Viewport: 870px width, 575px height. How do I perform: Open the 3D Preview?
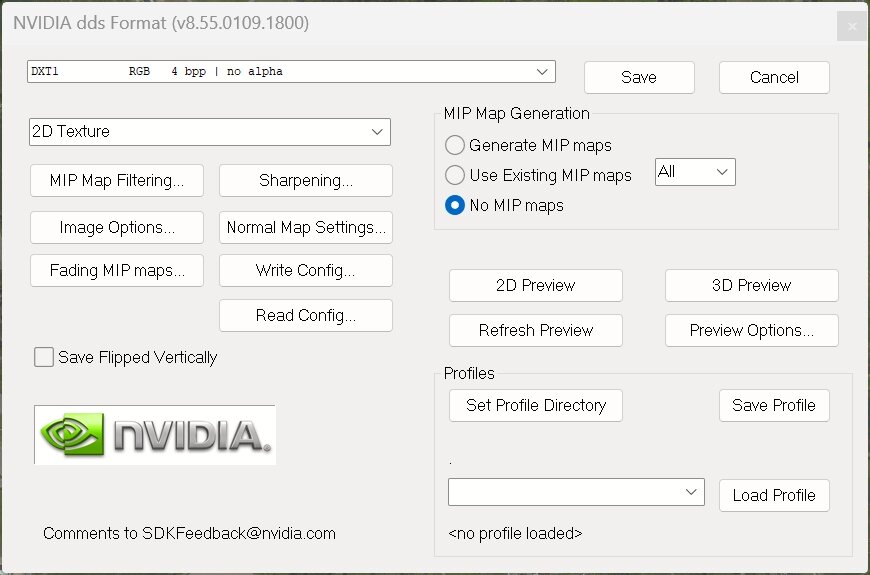752,285
